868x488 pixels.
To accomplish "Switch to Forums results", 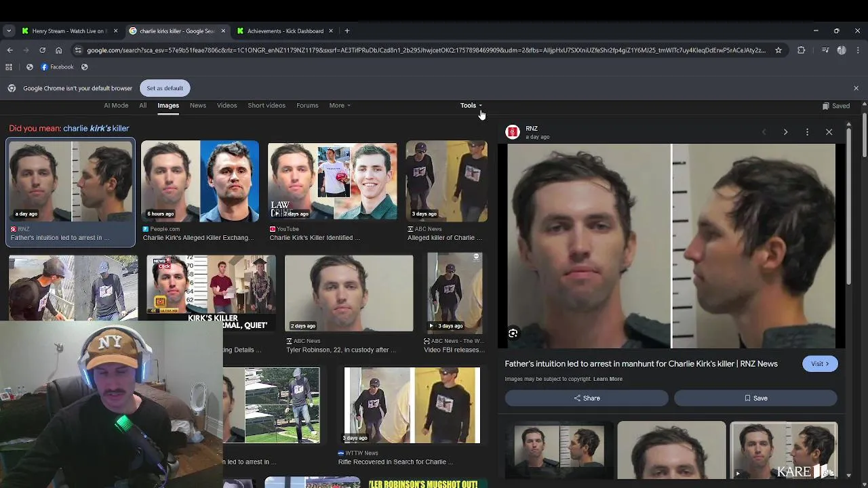I will click(307, 105).
